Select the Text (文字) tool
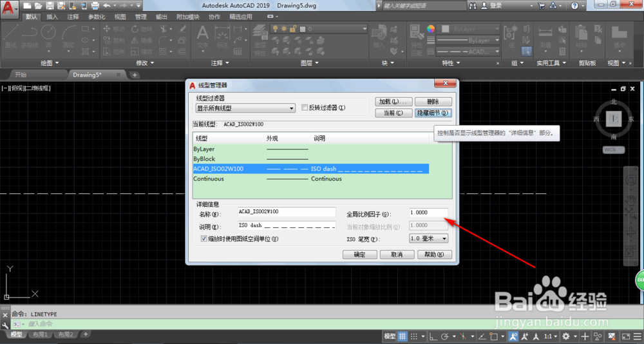The height and width of the screenshot is (344, 644). (202, 37)
